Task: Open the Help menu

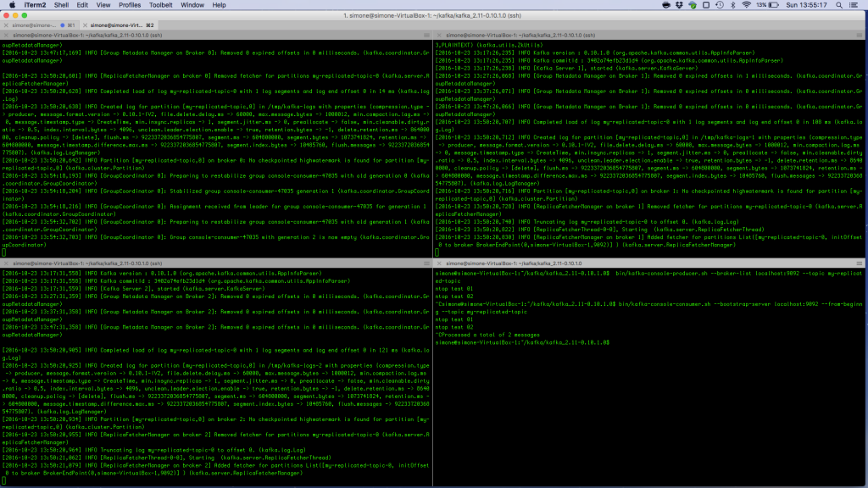Action: [219, 5]
